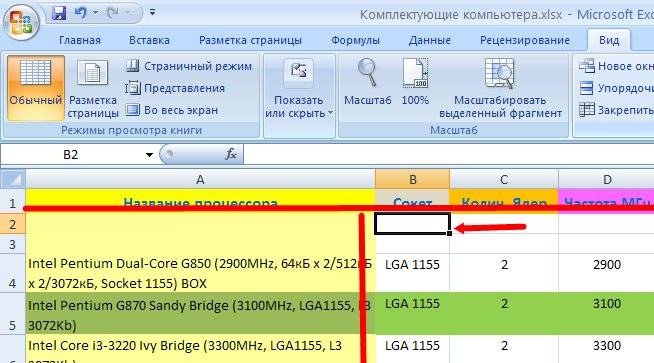Click the Вид tab
Image resolution: width=654 pixels, height=363 pixels.
pos(609,40)
